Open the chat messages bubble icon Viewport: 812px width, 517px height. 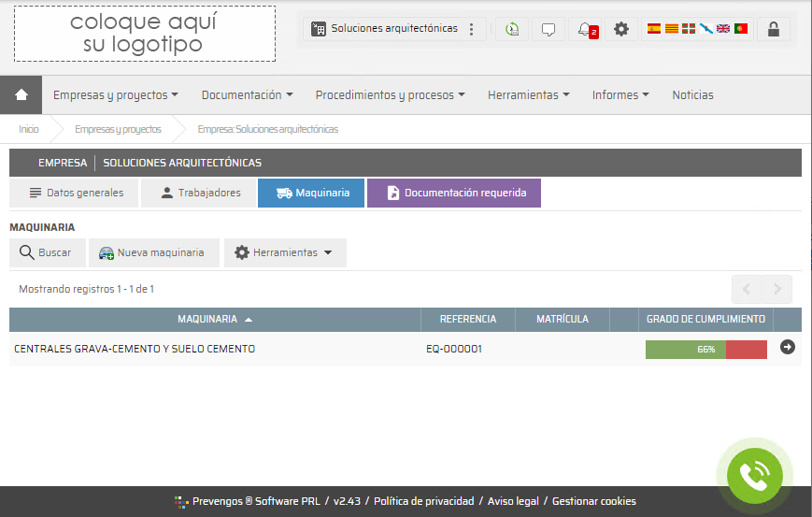[x=548, y=29]
